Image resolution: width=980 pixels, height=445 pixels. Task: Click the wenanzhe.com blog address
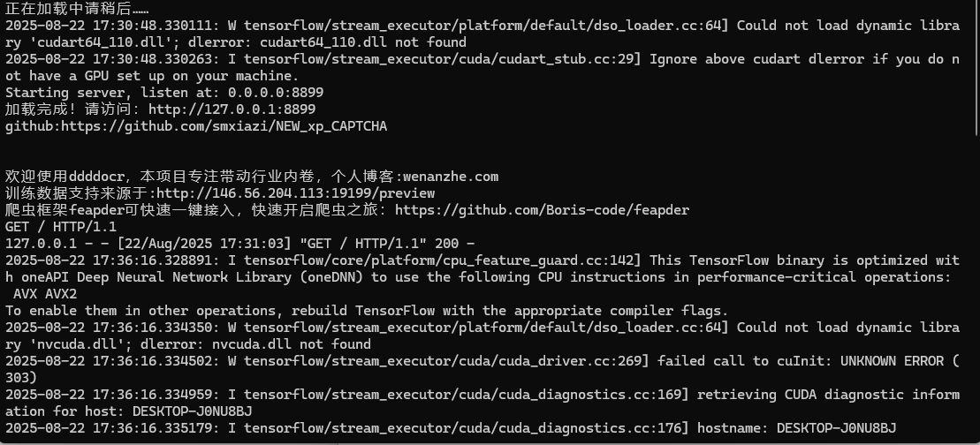coord(451,177)
